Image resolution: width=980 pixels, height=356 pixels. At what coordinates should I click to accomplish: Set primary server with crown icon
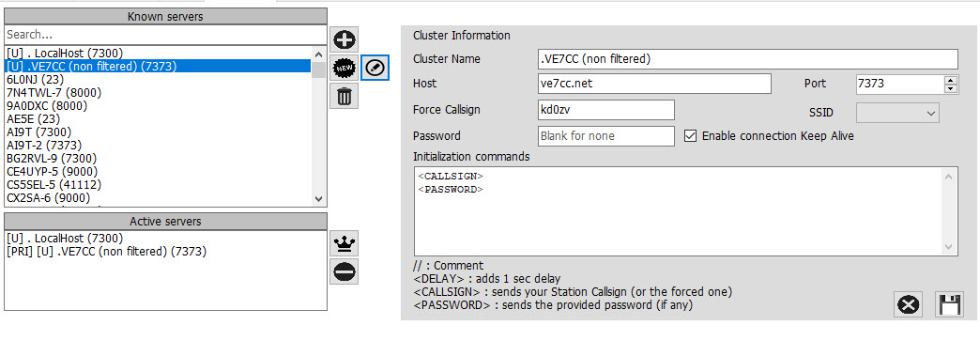click(344, 242)
